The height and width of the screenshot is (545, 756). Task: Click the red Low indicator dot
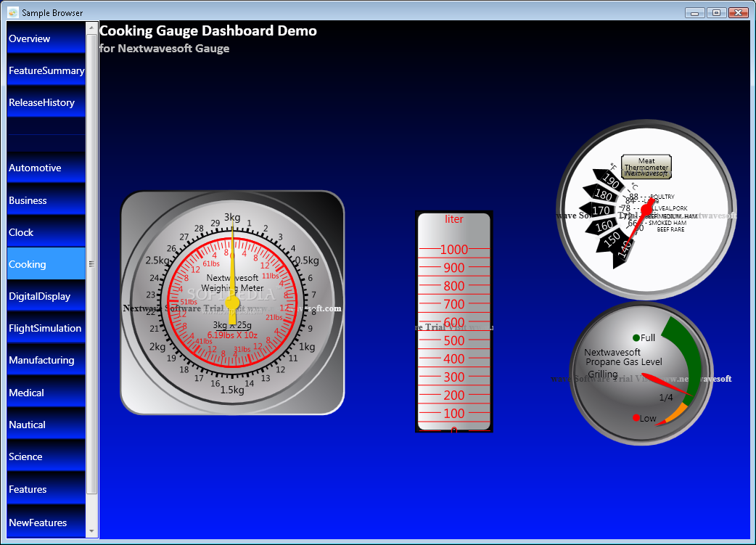coord(636,418)
